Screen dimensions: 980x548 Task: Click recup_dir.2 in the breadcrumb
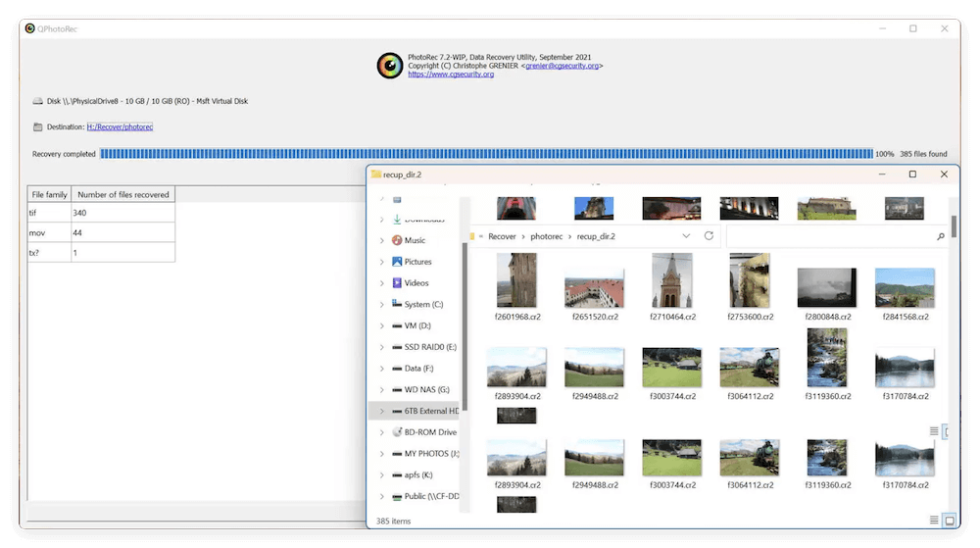pos(596,236)
